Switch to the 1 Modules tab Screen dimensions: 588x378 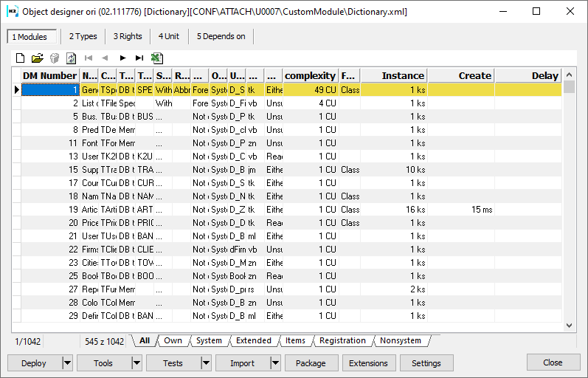tap(32, 36)
